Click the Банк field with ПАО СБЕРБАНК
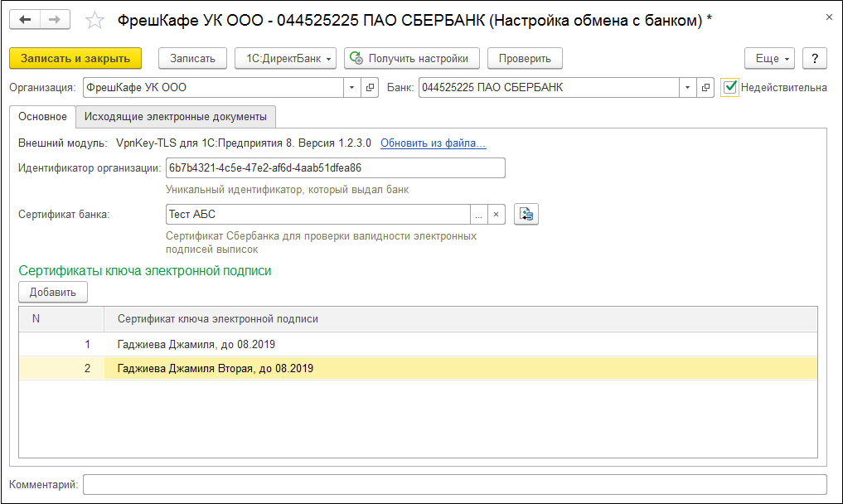This screenshot has width=843, height=504. click(549, 88)
